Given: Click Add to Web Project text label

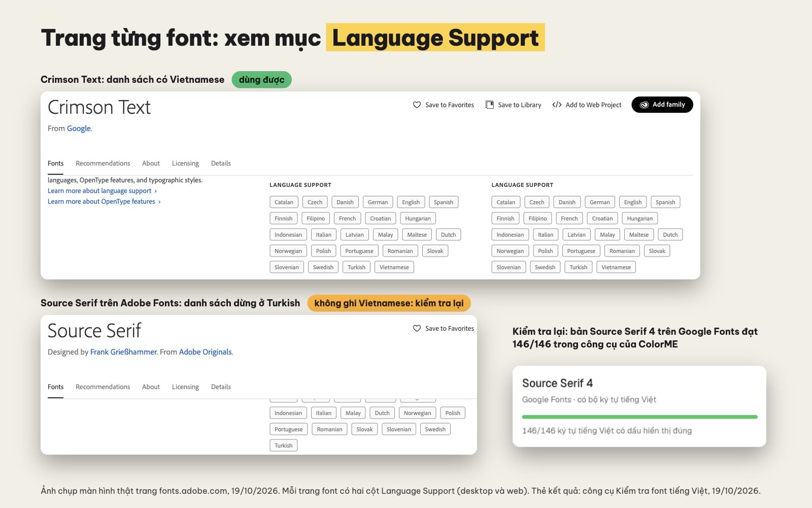Looking at the screenshot, I should [593, 105].
